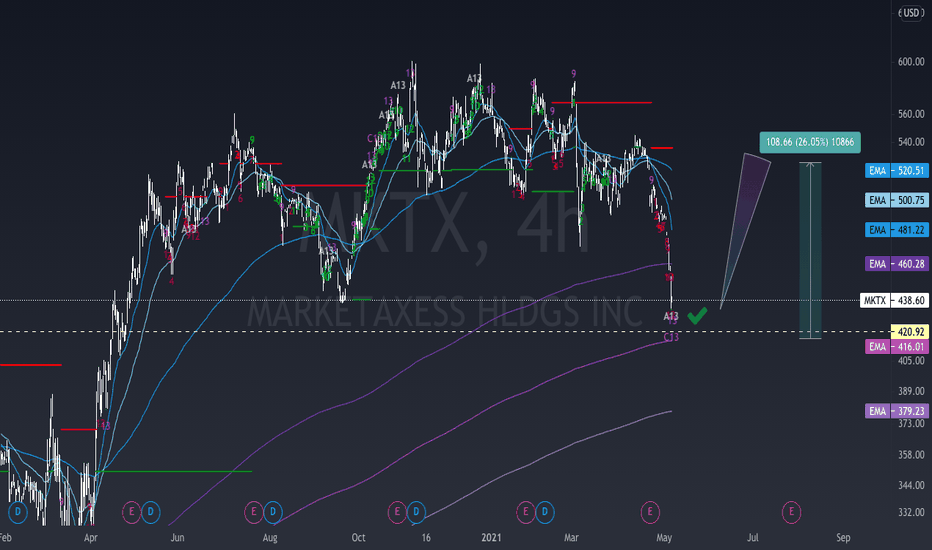Click the Jun label on time axis

[177, 538]
